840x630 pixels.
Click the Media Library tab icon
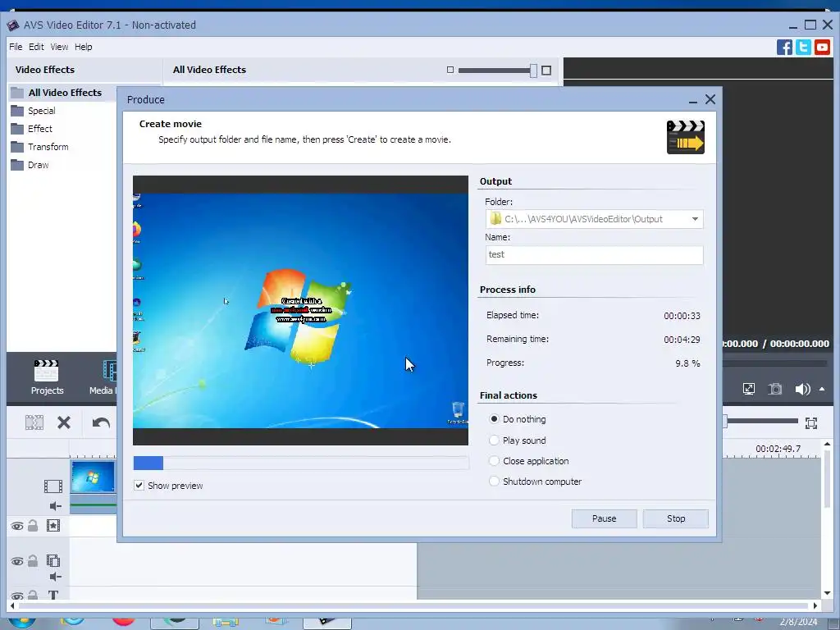pyautogui.click(x=109, y=371)
